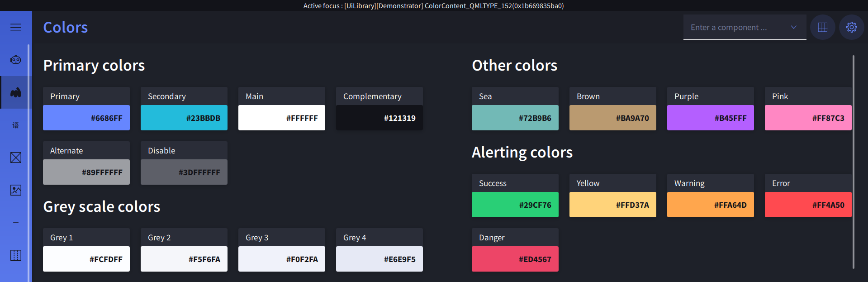This screenshot has height=282, width=868.
Task: Click the 'Alternate' swatch label
Action: point(66,151)
